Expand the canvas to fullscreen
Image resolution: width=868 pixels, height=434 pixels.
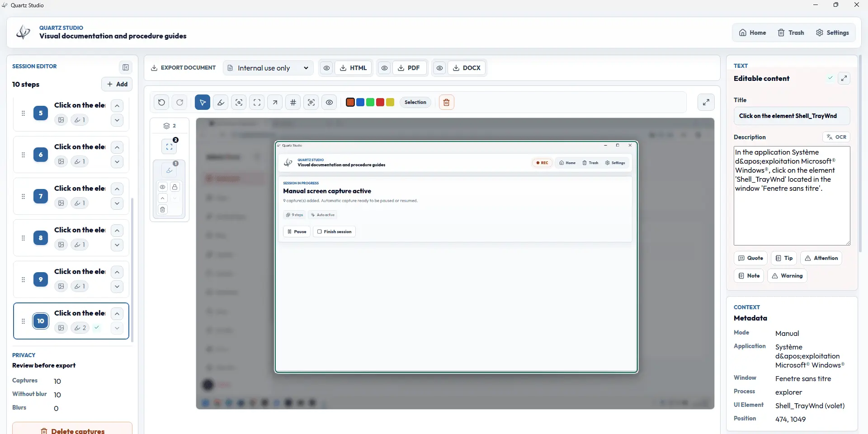(706, 102)
